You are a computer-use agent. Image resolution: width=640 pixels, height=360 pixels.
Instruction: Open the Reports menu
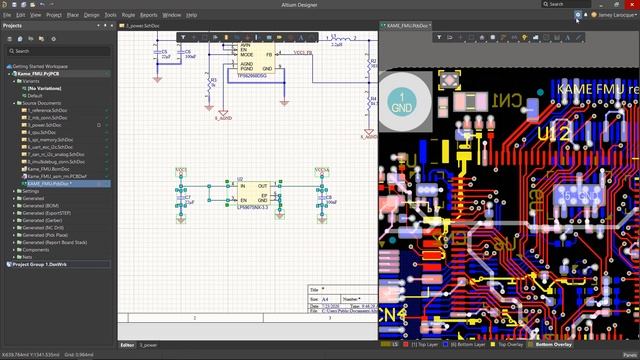coord(149,15)
